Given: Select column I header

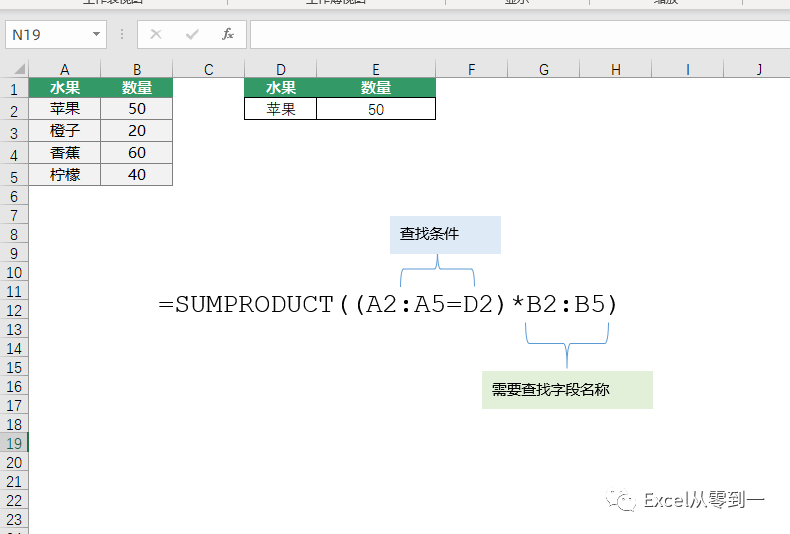Looking at the screenshot, I should coord(688,69).
